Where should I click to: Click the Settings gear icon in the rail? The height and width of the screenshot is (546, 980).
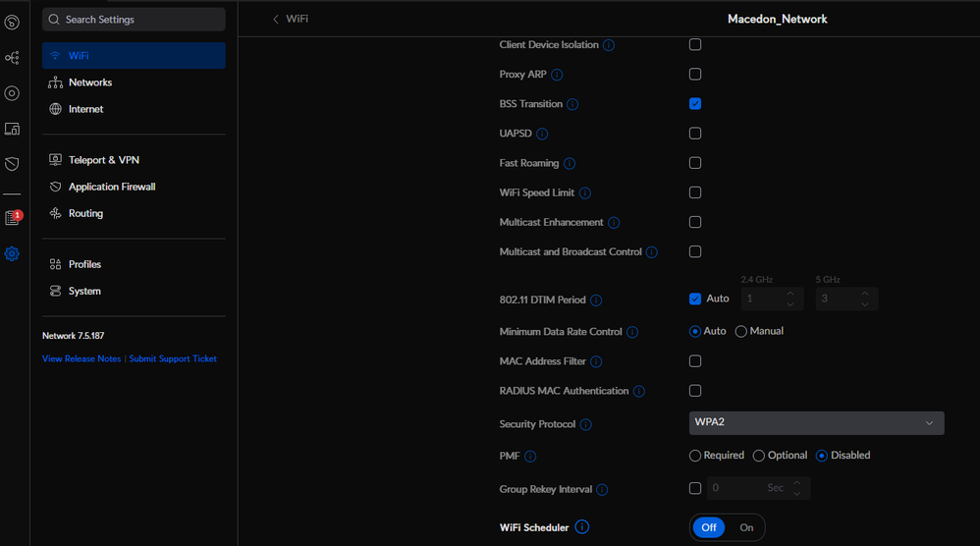coord(12,253)
